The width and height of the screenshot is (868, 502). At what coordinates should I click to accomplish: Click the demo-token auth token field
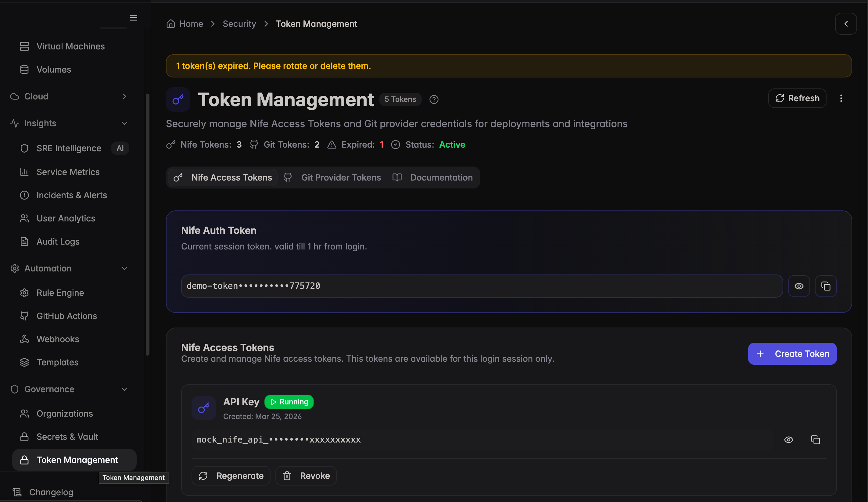(482, 286)
